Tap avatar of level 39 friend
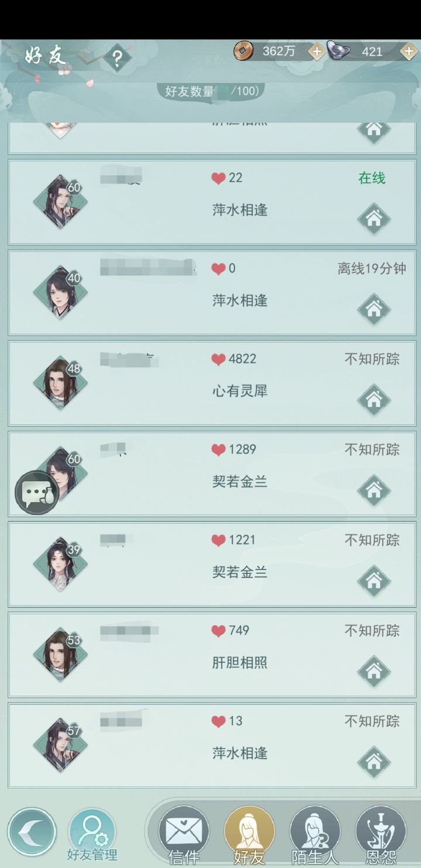 (60, 565)
